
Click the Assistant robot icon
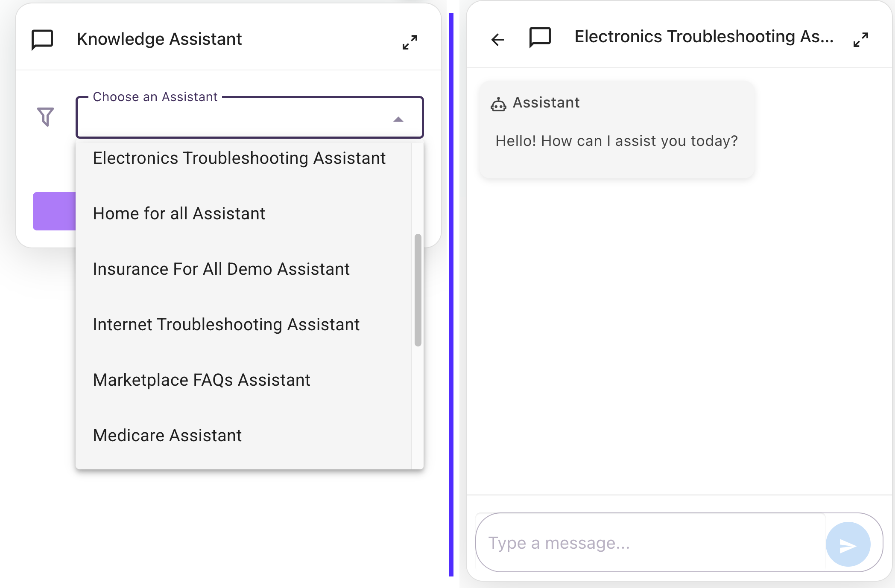click(498, 104)
